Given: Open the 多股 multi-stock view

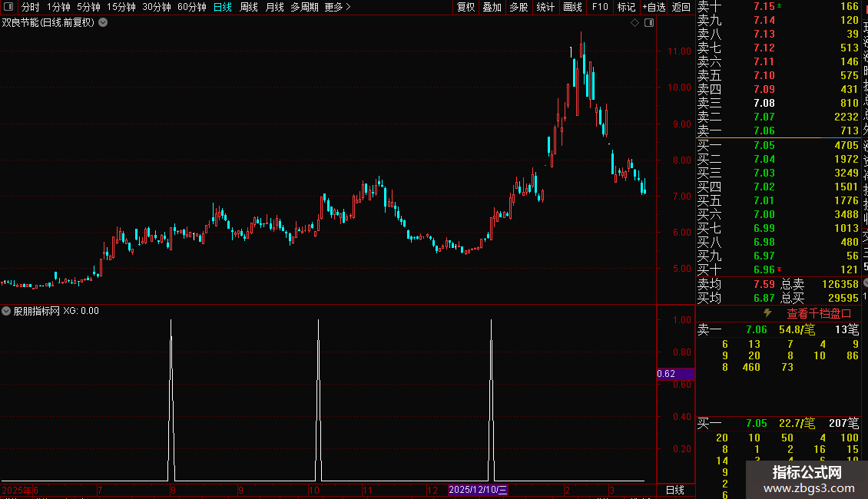Looking at the screenshot, I should (x=518, y=7).
